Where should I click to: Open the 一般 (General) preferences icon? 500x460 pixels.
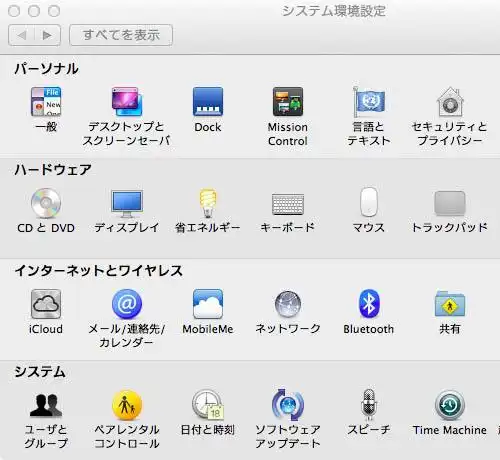pos(46,102)
